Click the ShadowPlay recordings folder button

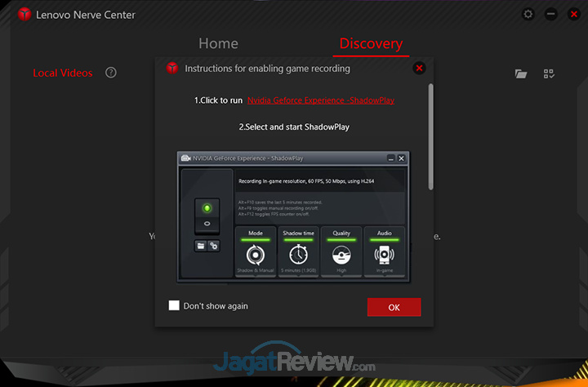(x=201, y=245)
